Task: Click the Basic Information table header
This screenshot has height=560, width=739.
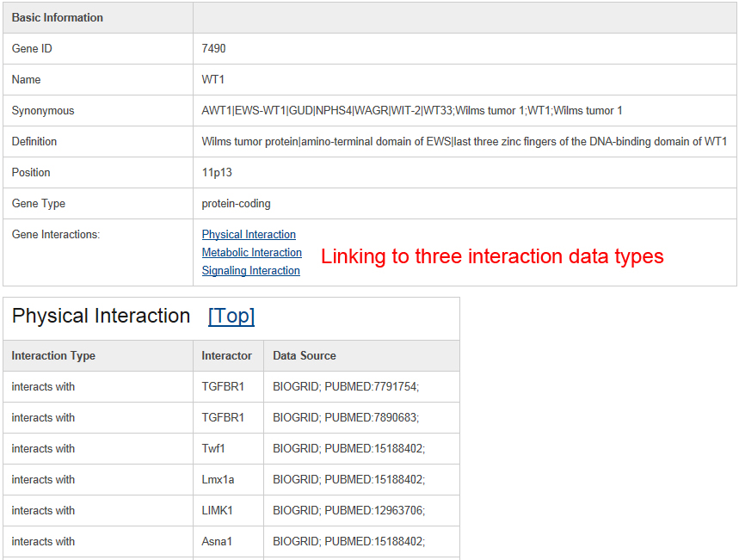Action: pos(58,17)
